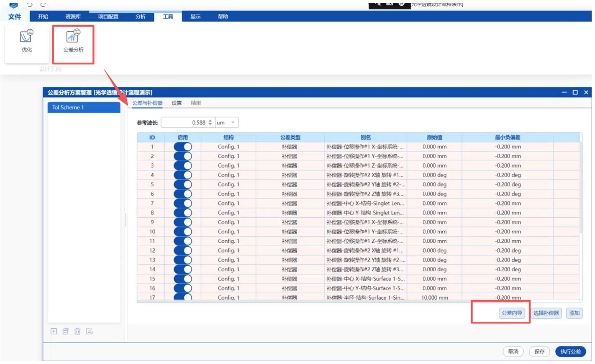Open the 优化 optimization tool
Viewport: 595px width, 364px height.
[26, 41]
